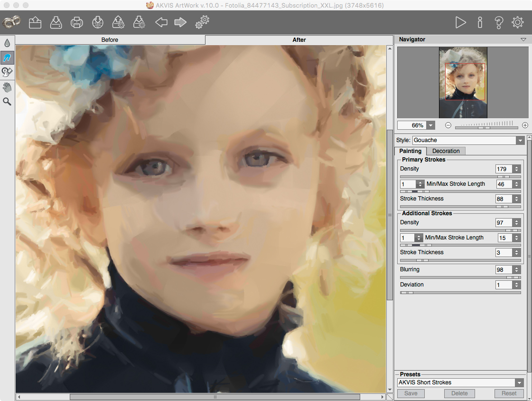Collapse the Navigator panel triangle
The image size is (532, 401).
pos(523,39)
